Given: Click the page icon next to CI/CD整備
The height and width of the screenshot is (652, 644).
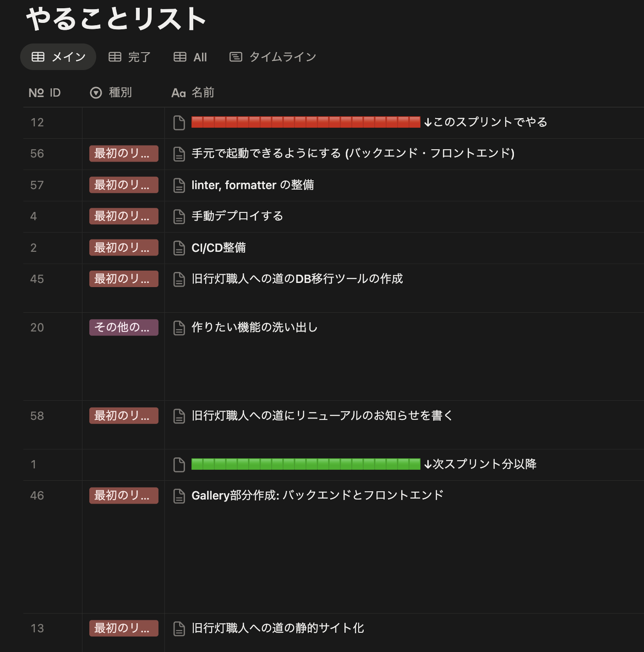Looking at the screenshot, I should 179,248.
